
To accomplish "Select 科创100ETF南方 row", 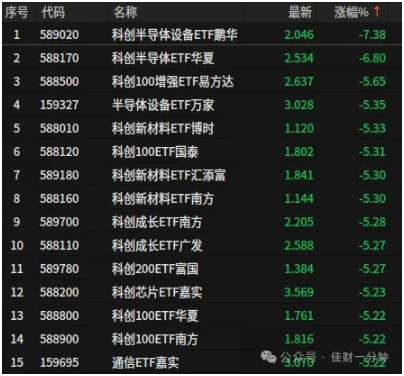I will point(202,339).
